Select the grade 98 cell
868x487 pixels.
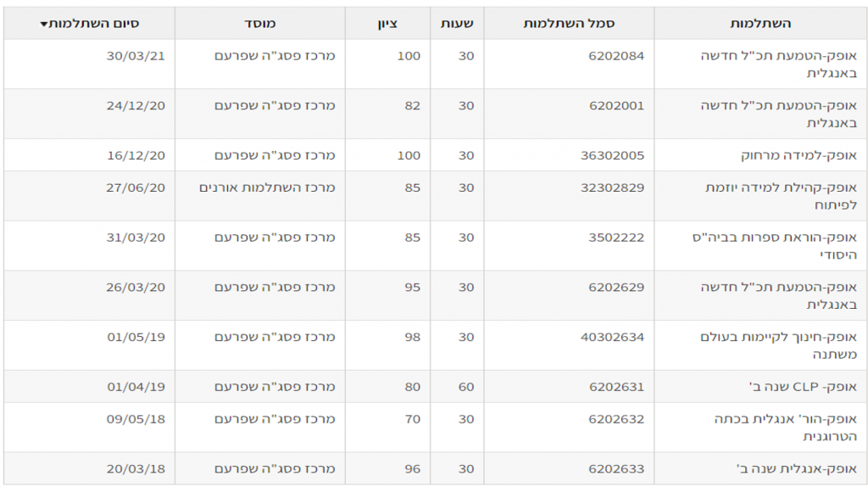411,337
